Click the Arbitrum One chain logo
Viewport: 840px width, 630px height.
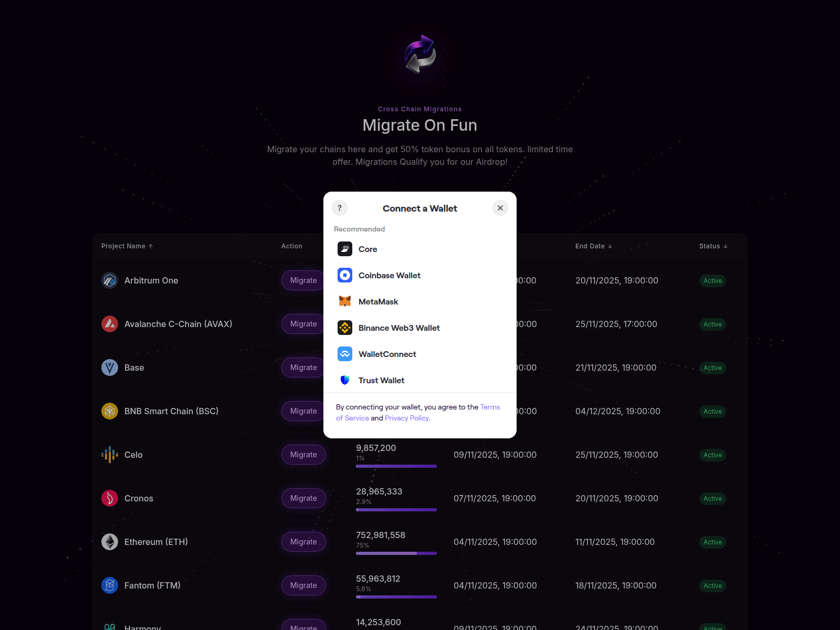tap(110, 280)
